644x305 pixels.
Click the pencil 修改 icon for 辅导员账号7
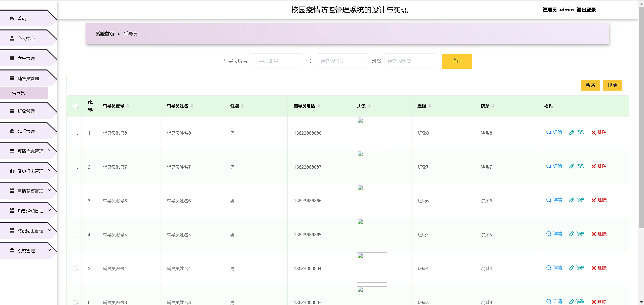[x=572, y=166]
